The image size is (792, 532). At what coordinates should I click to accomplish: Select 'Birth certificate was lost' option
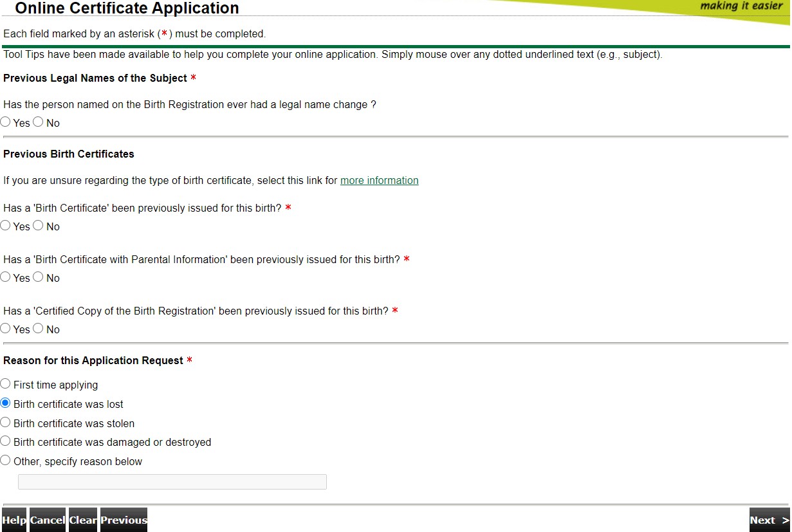point(5,403)
